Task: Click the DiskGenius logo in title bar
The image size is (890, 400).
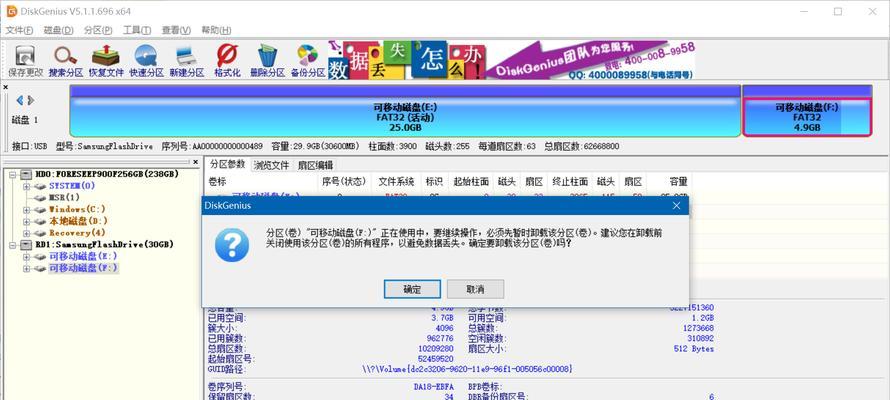Action: pyautogui.click(x=11, y=11)
